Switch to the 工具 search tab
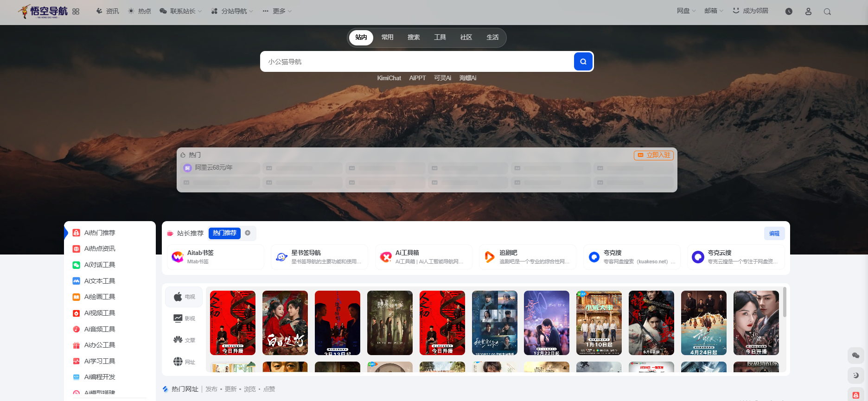 440,38
